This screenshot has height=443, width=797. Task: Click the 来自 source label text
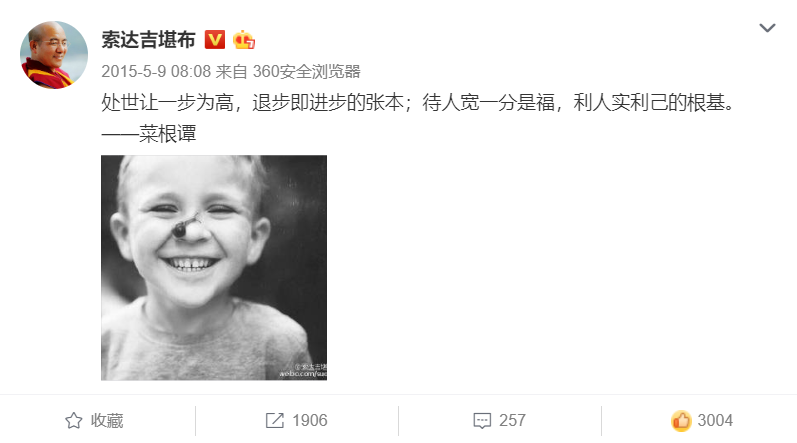pyautogui.click(x=231, y=72)
